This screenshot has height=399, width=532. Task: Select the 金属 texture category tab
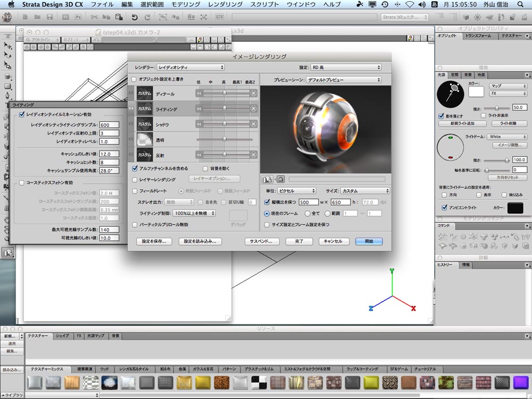click(182, 369)
